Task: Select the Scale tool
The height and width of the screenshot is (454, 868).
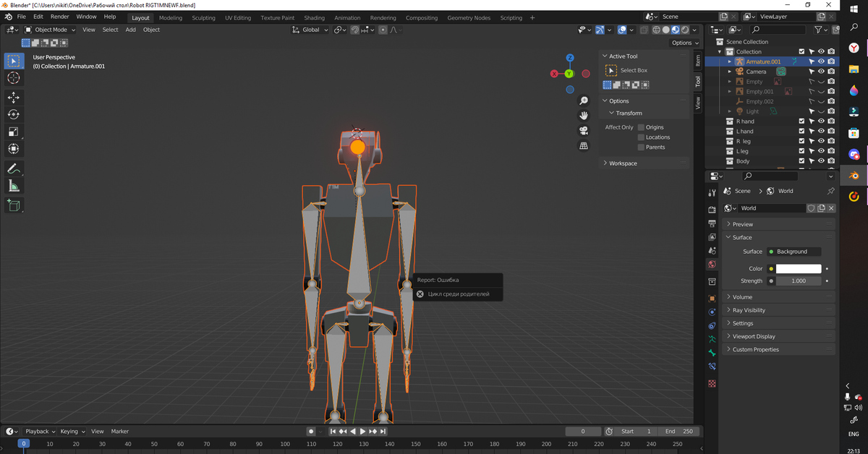Action: pyautogui.click(x=13, y=132)
